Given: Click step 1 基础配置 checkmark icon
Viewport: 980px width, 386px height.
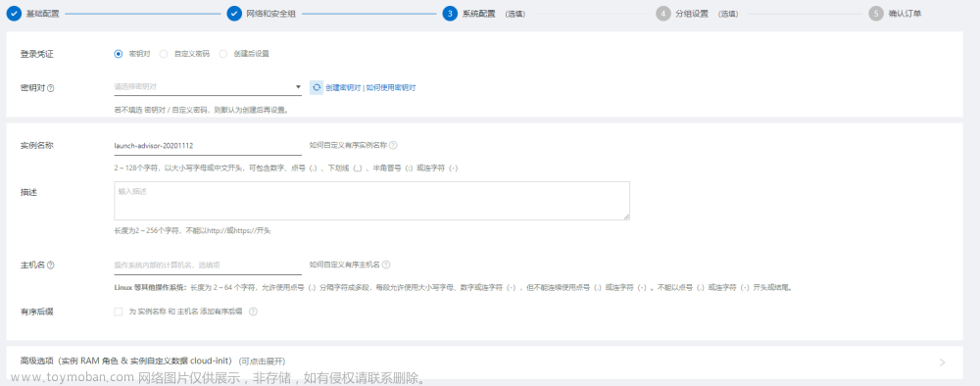Looking at the screenshot, I should [x=14, y=13].
